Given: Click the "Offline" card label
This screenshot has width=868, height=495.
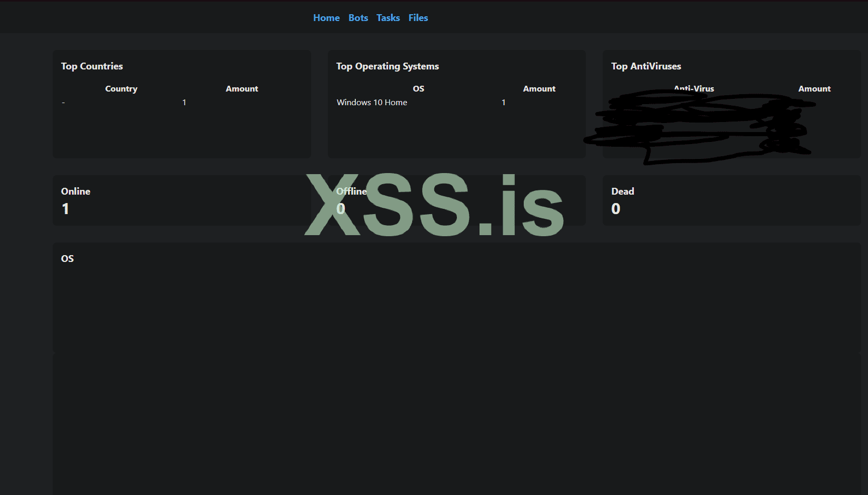Looking at the screenshot, I should click(352, 191).
